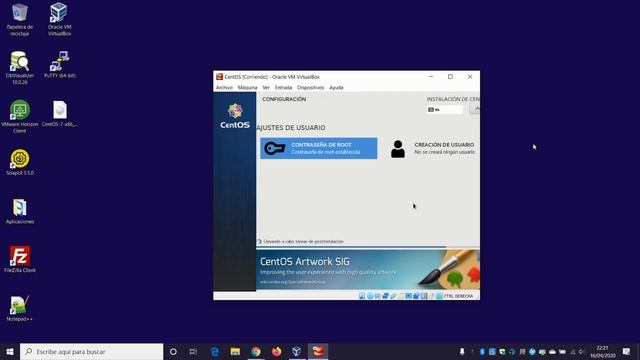Click 'AJUSTES DE USUARIO' heading
This screenshot has height=360, width=640.
[x=291, y=128]
